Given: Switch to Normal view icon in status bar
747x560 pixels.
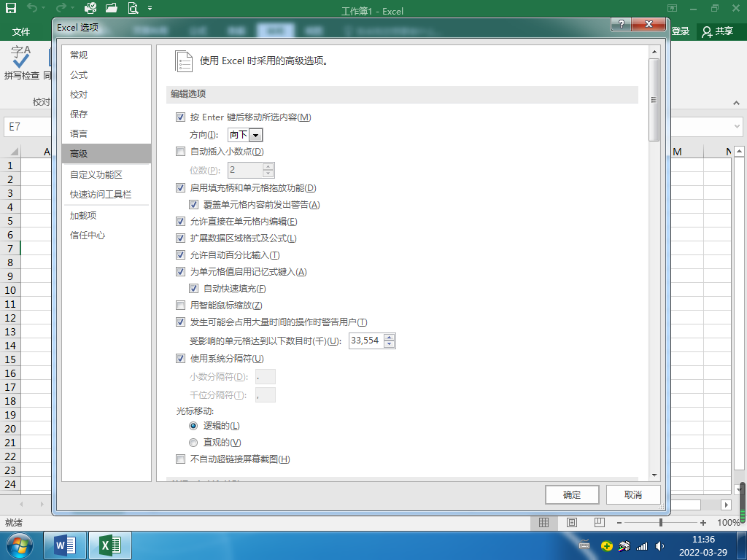Looking at the screenshot, I should pyautogui.click(x=543, y=522).
